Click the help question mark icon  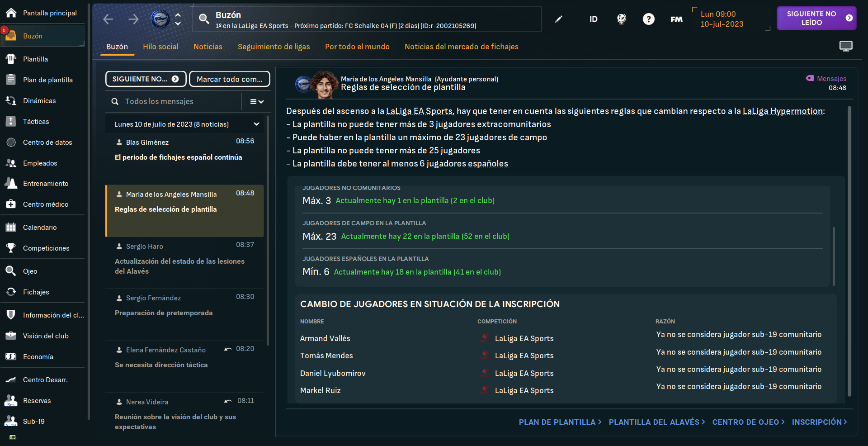tap(648, 19)
